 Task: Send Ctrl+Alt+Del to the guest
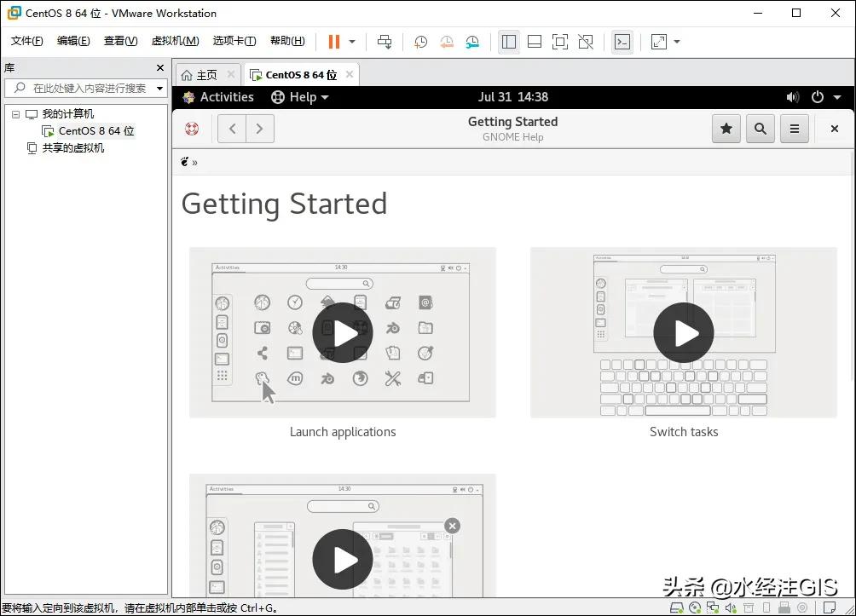(x=384, y=41)
